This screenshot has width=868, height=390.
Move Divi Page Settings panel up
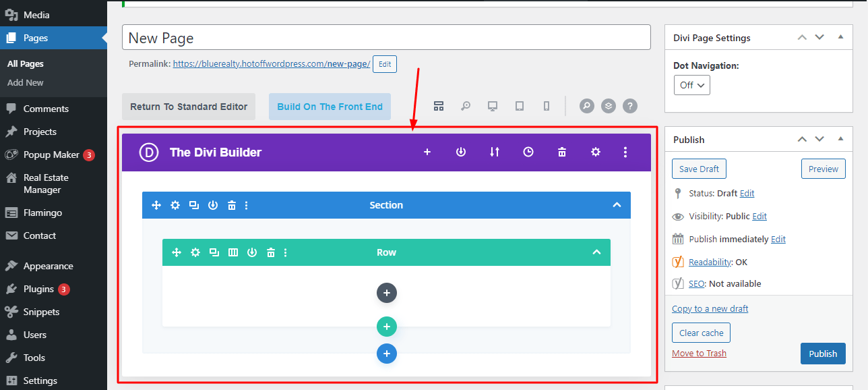802,37
